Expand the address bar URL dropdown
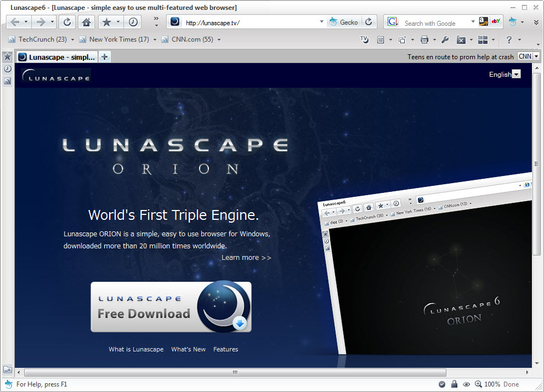The width and height of the screenshot is (544, 392). [x=321, y=22]
